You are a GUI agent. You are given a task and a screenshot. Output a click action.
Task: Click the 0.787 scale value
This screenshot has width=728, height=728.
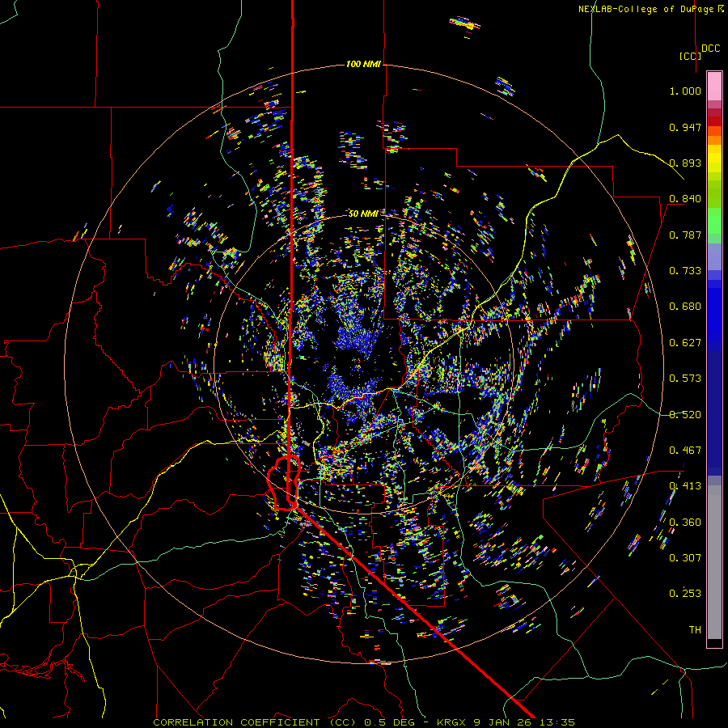tap(685, 235)
